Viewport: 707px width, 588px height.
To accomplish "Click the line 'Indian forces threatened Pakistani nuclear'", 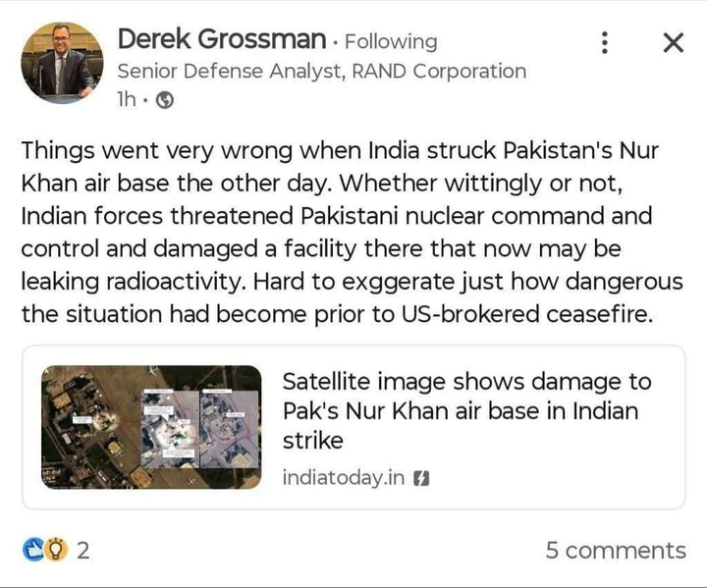I will pos(337,216).
